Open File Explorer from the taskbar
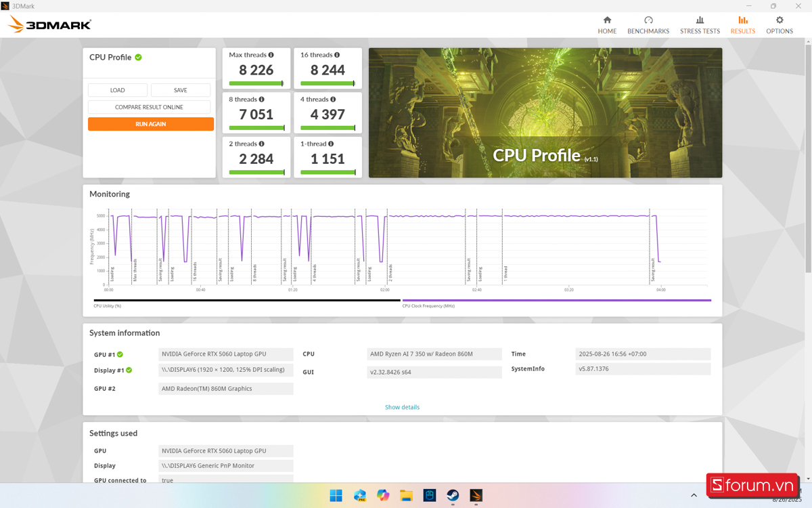 point(406,495)
